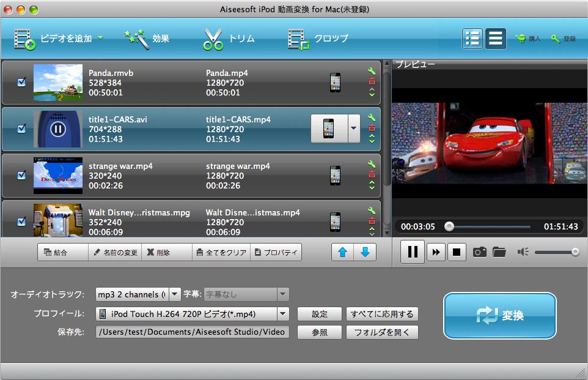Switch to detailed list view icon
Image resolution: width=588 pixels, height=380 pixels.
click(x=472, y=39)
